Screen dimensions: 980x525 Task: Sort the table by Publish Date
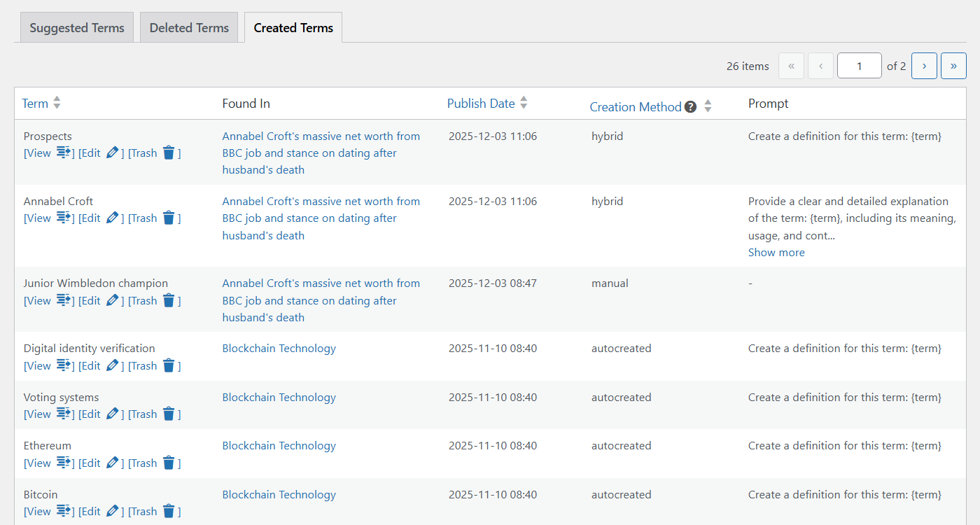coord(480,102)
